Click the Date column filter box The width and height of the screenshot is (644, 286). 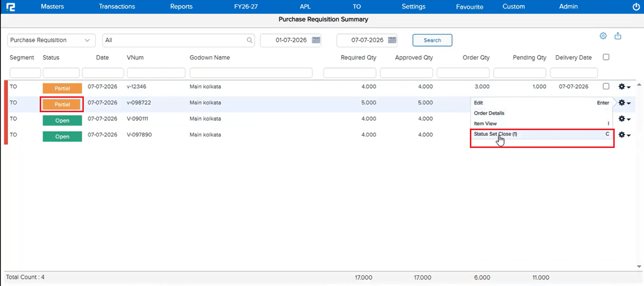(x=103, y=73)
